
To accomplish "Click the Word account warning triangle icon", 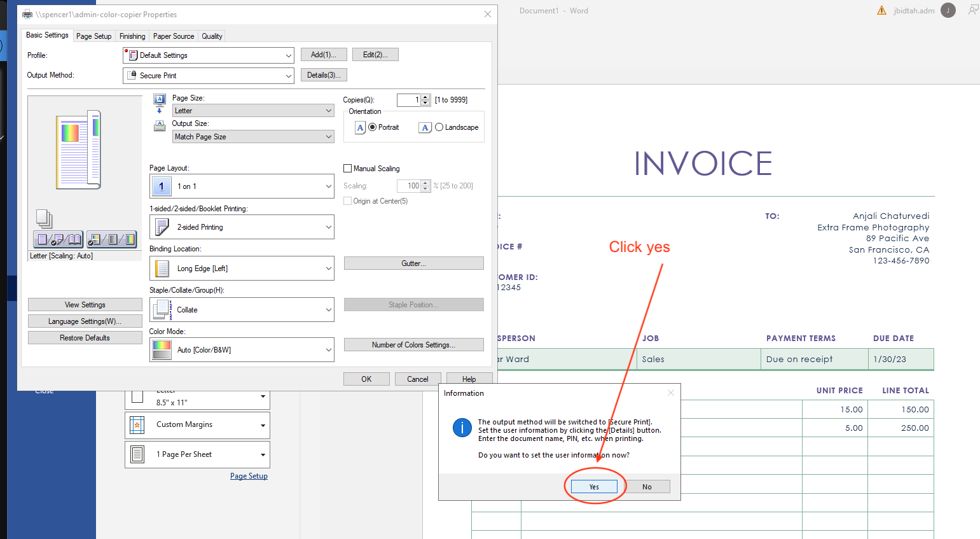I will (881, 10).
